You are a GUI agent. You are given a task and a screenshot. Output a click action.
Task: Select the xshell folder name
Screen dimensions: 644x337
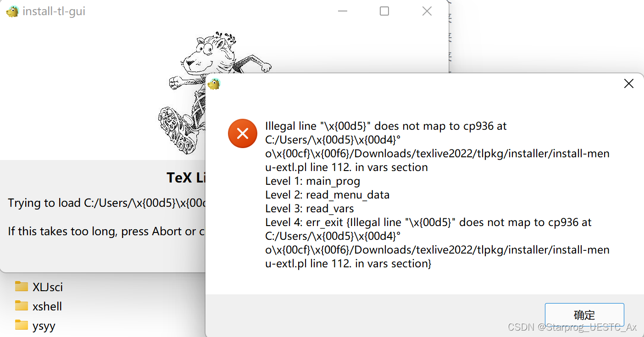point(47,306)
